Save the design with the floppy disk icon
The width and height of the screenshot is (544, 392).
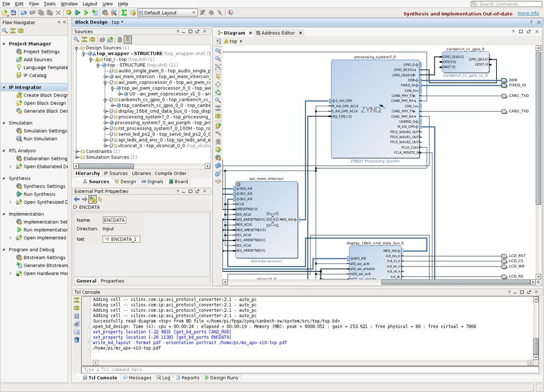(13, 13)
